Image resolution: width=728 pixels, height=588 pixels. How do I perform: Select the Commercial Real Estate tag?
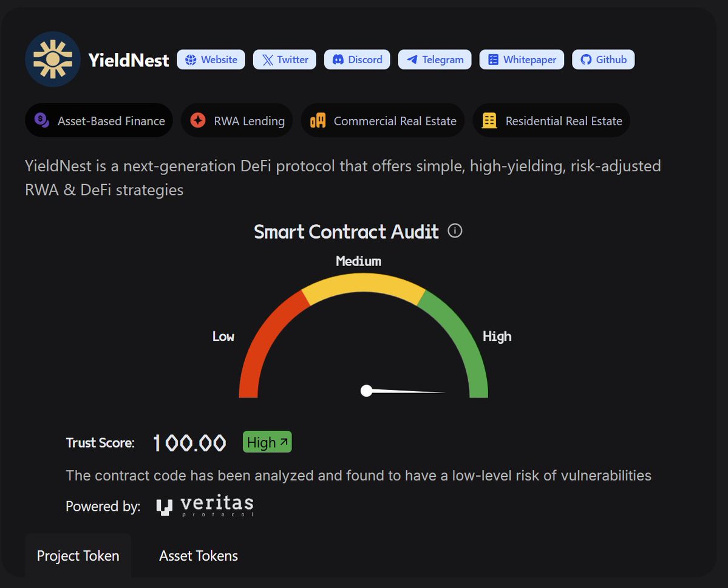383,120
